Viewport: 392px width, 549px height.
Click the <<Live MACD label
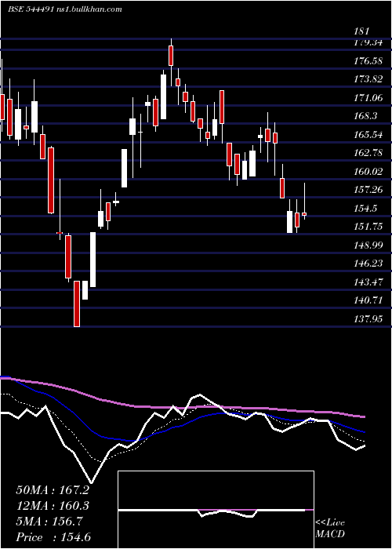(x=330, y=528)
